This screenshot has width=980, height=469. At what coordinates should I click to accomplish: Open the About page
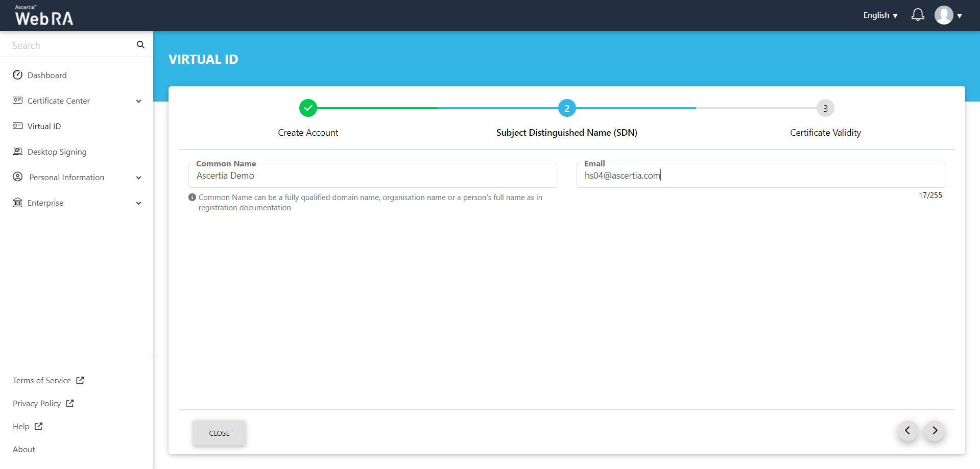point(24,450)
